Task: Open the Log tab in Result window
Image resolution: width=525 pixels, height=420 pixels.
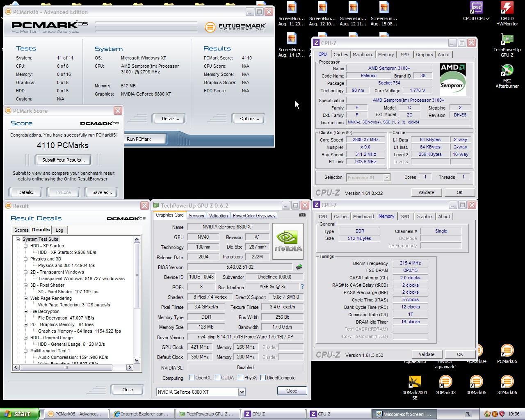Action: (x=59, y=230)
